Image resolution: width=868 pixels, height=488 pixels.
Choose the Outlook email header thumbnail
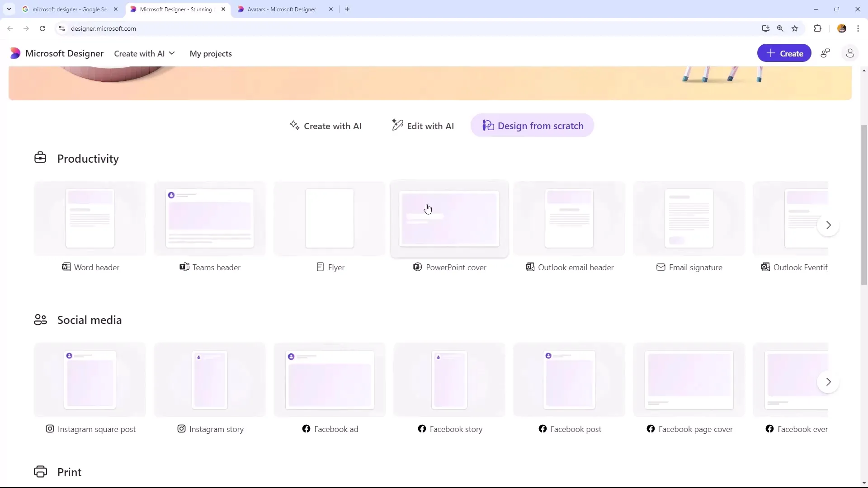(x=569, y=219)
